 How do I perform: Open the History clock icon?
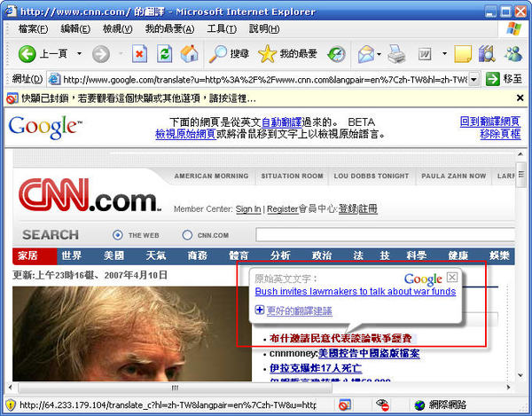[336, 54]
